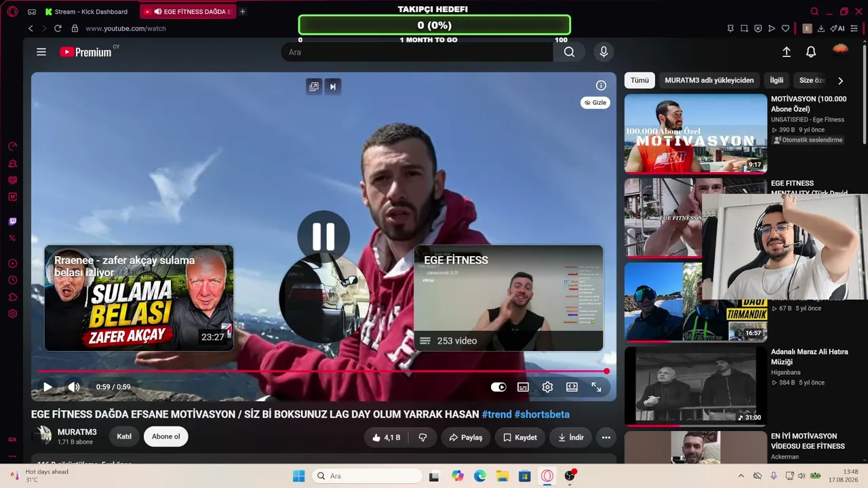Add page to bookmarks heart icon
Image resolution: width=868 pixels, height=488 pixels.
(x=785, y=28)
